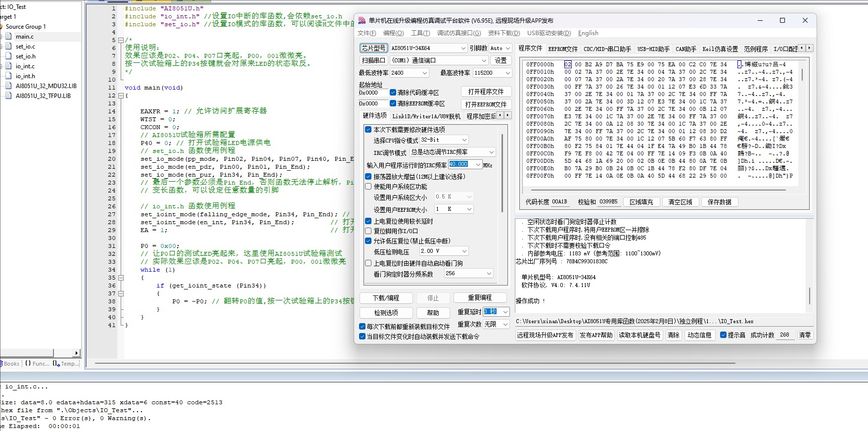Enable 使能用户系统区功能 checkbox
868x431 pixels.
coord(368,187)
